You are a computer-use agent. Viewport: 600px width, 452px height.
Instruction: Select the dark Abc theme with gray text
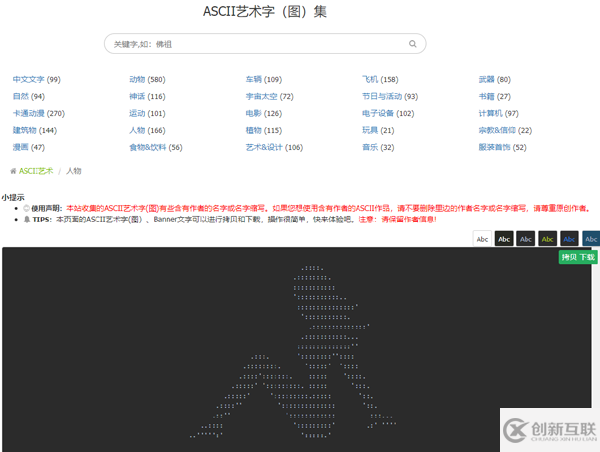click(526, 239)
